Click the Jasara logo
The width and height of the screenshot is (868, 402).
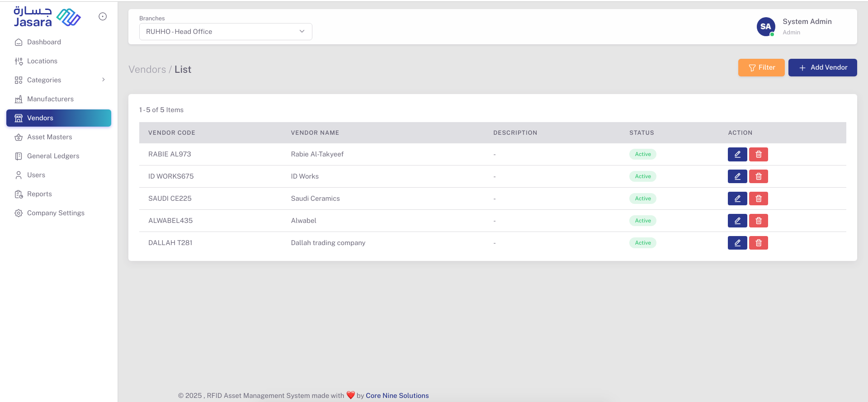(x=47, y=17)
